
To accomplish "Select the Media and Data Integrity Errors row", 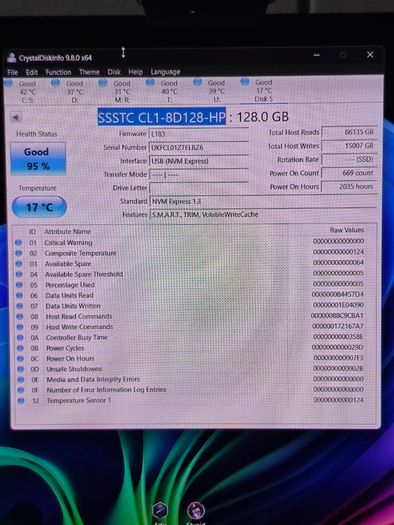I will pyautogui.click(x=195, y=379).
